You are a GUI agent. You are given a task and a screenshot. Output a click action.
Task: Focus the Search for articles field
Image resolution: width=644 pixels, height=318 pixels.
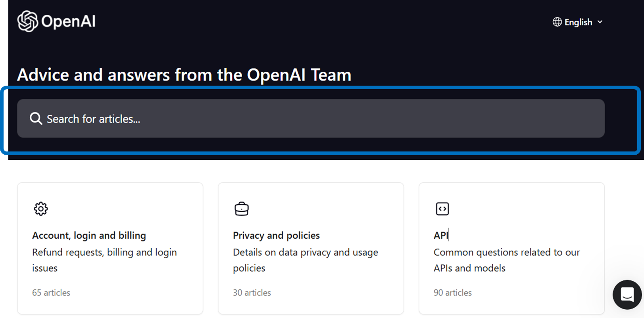(x=310, y=119)
